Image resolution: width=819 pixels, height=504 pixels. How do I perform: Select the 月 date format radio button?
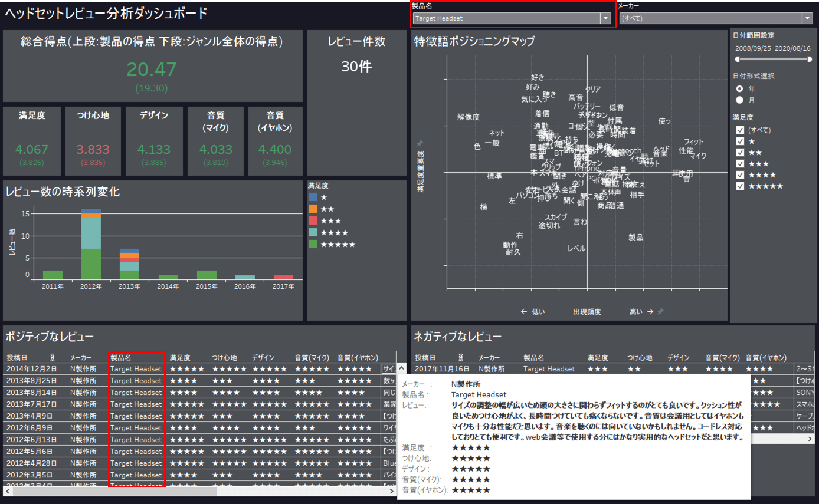[x=739, y=100]
